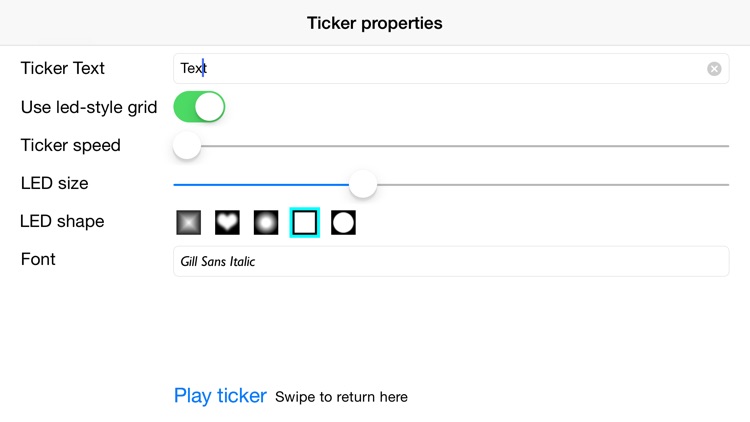Viewport: 750px width, 422px height.
Task: Select the heart LED shape
Action: point(227,222)
